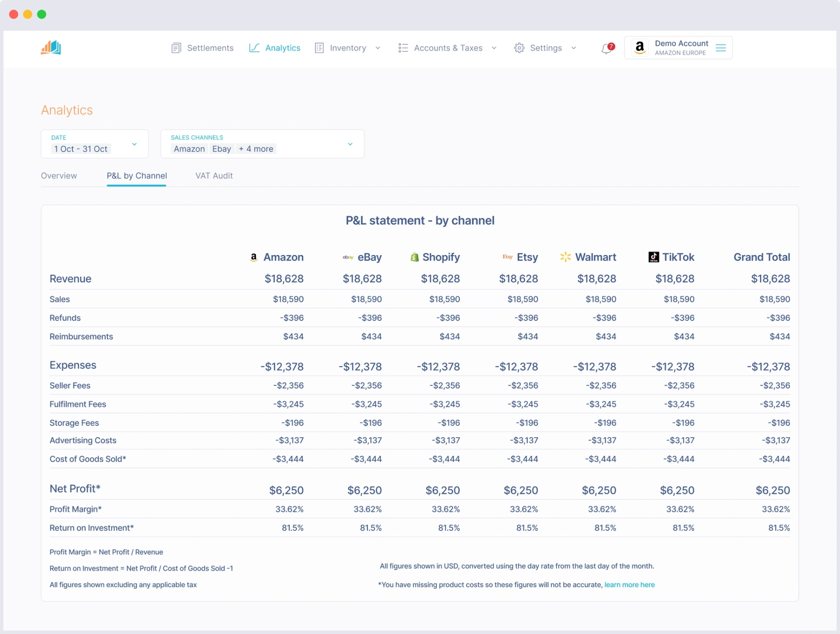Click the Settings gear icon

[x=519, y=48]
